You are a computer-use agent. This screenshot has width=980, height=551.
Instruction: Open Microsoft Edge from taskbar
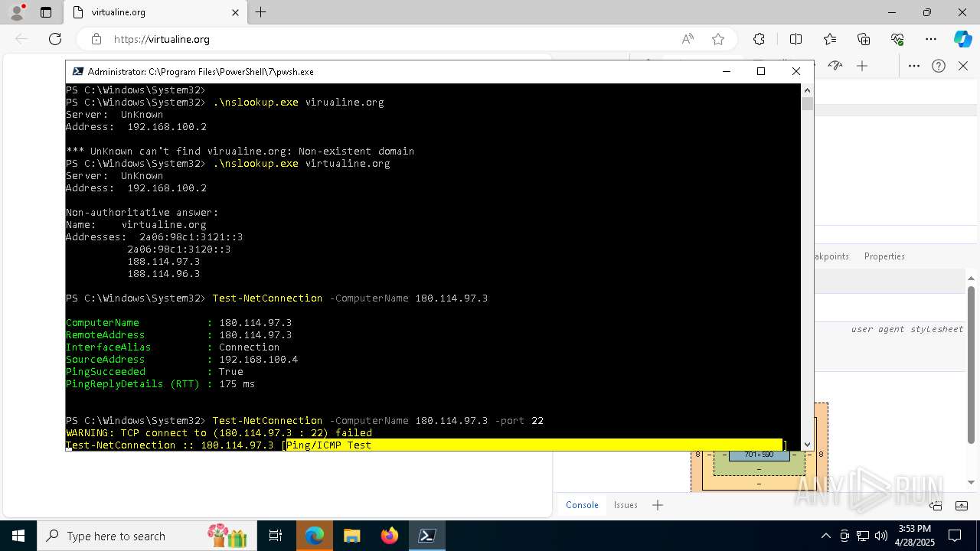click(315, 536)
